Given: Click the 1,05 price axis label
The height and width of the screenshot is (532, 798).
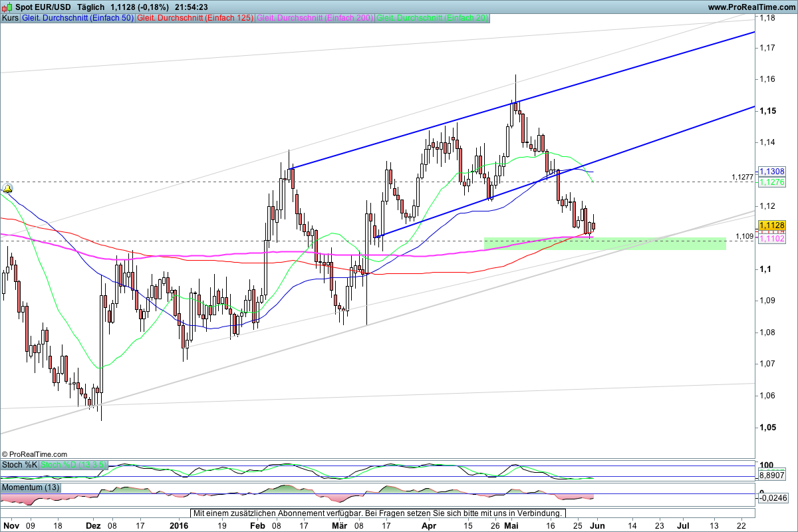Looking at the screenshot, I should (769, 428).
